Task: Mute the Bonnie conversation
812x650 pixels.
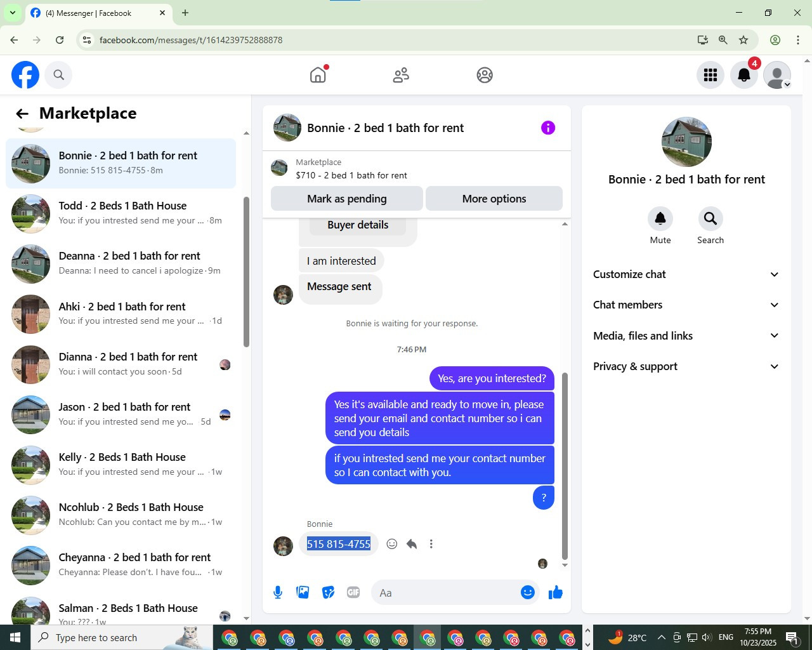Action: pyautogui.click(x=660, y=219)
